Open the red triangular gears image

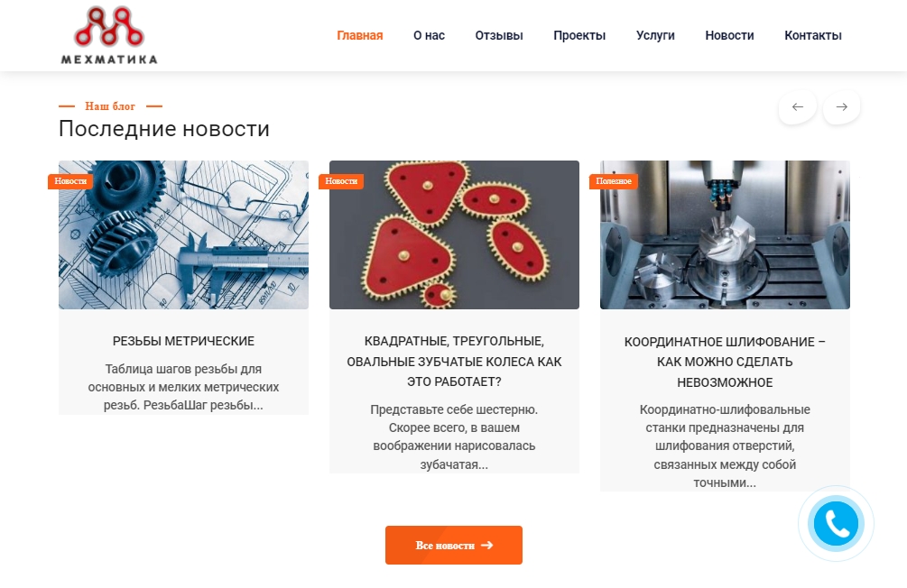click(454, 234)
